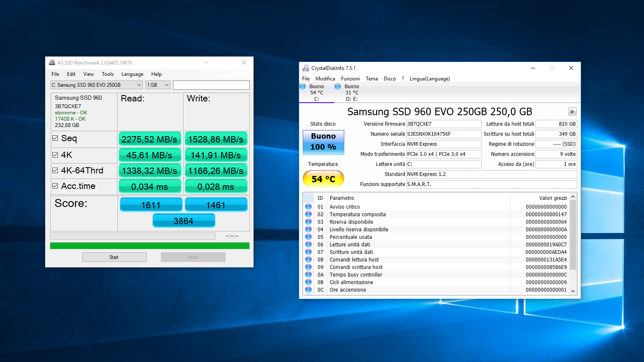Open the ? help menu in CrystalDiskInfo

pos(403,79)
